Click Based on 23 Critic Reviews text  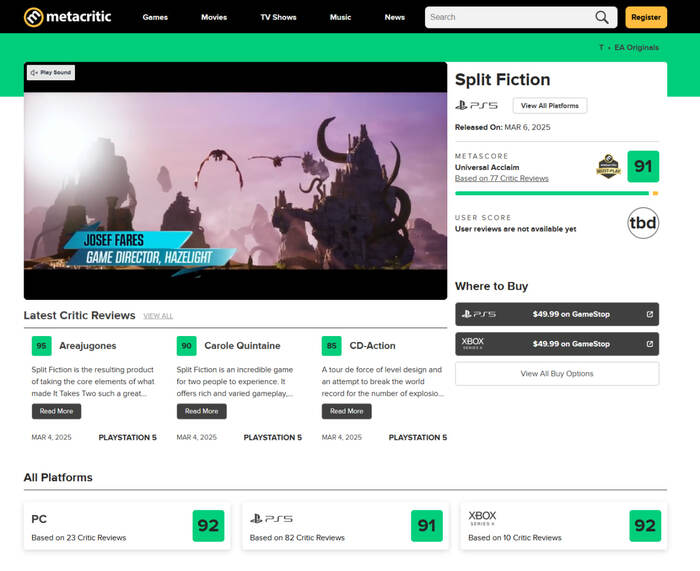click(x=79, y=538)
